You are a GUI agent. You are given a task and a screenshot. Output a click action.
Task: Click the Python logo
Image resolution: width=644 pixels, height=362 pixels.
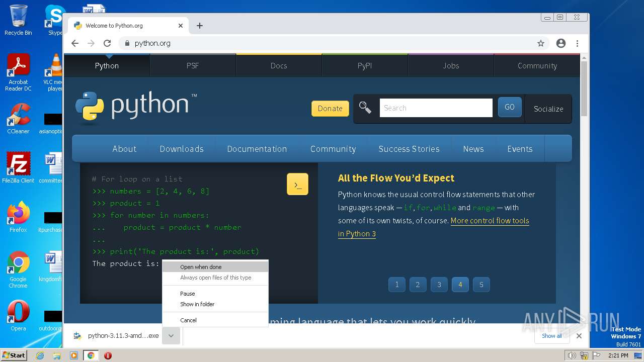[x=136, y=107]
